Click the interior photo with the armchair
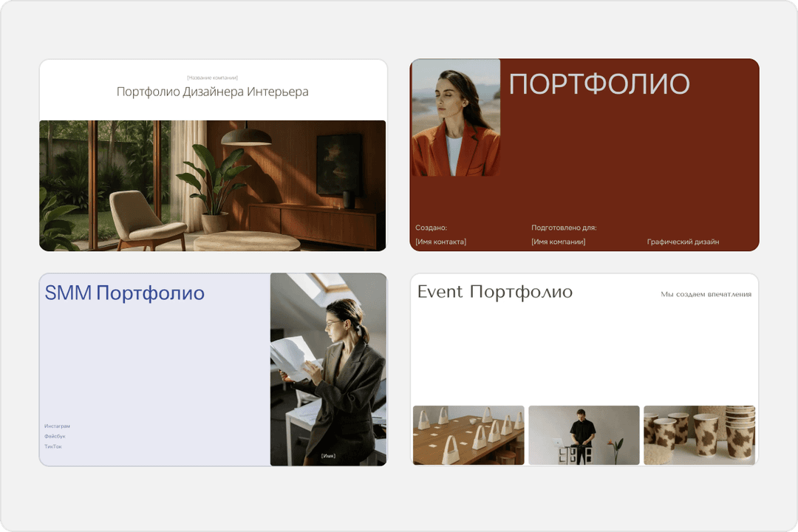This screenshot has height=532, width=798. 213,185
